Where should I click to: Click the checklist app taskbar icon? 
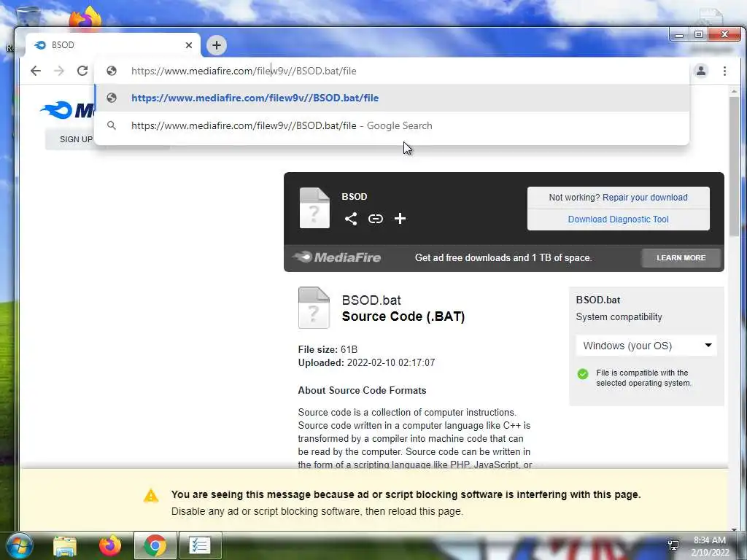200,545
